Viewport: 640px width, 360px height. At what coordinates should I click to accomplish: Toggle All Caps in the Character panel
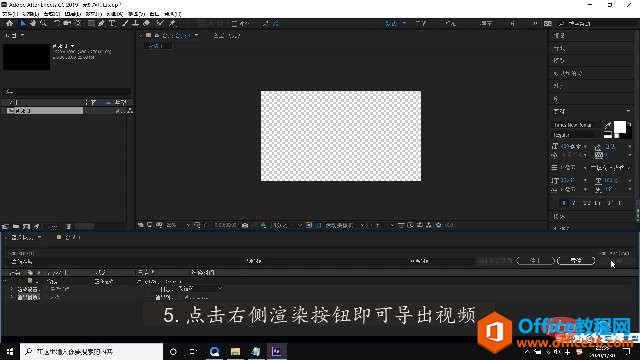click(x=587, y=203)
